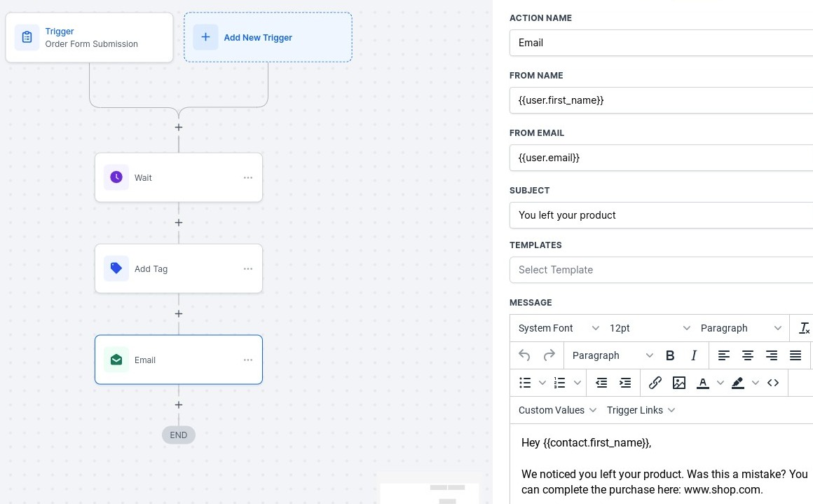813x504 pixels.
Task: Click the bullet list icon
Action: point(525,383)
